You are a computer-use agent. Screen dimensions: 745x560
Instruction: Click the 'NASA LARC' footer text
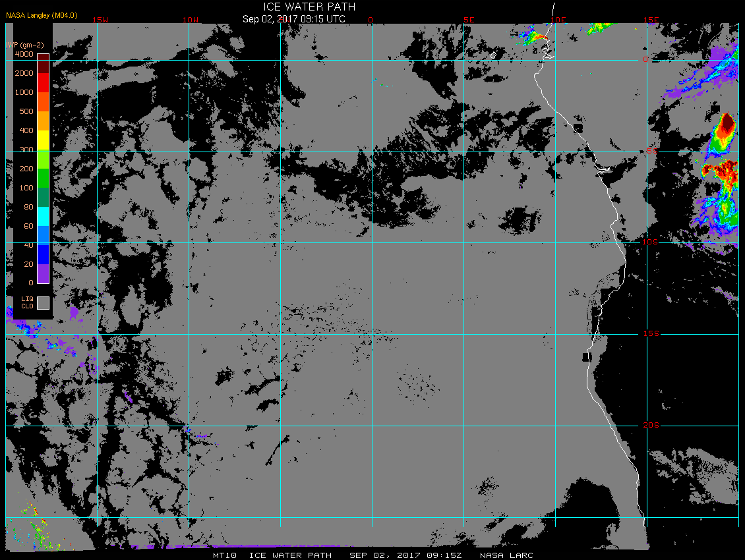506,555
